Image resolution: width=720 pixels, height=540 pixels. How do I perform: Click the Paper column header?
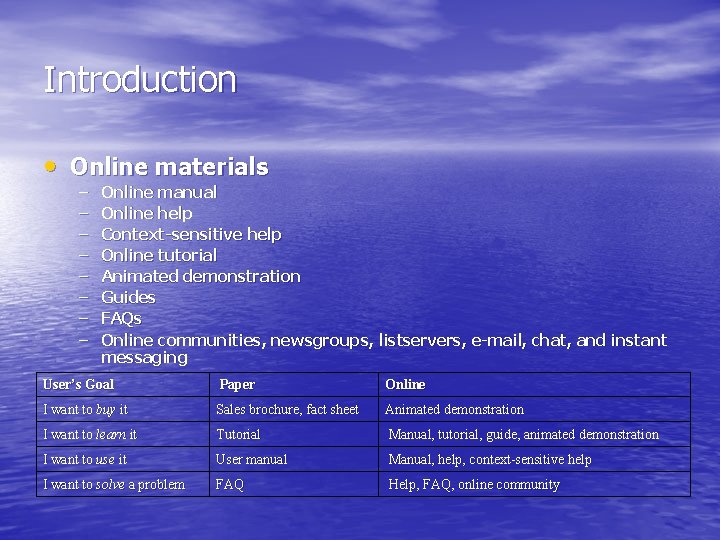[x=294, y=384]
